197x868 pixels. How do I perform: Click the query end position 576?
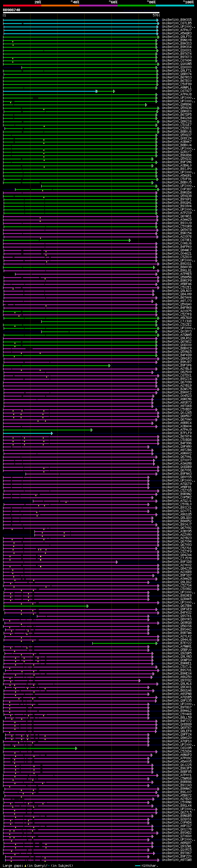pyautogui.click(x=155, y=15)
